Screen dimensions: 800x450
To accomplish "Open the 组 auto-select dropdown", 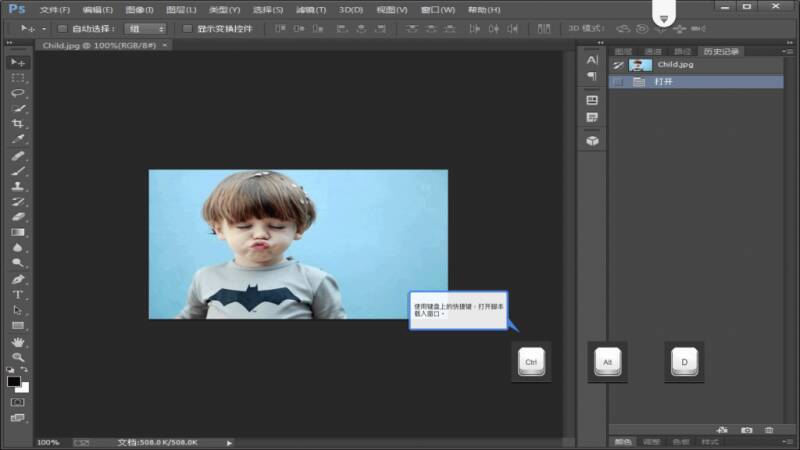I will [x=146, y=29].
